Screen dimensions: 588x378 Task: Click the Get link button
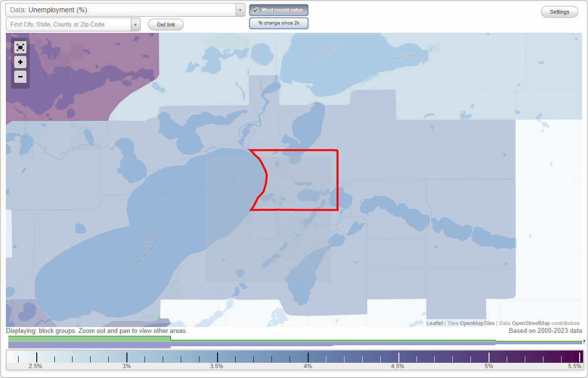click(x=166, y=25)
